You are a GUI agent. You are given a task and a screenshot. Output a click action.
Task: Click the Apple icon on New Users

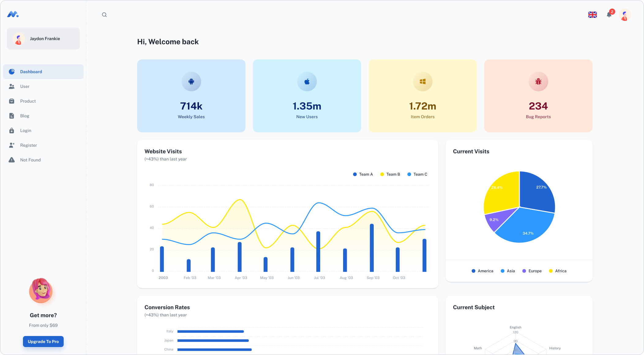(307, 81)
